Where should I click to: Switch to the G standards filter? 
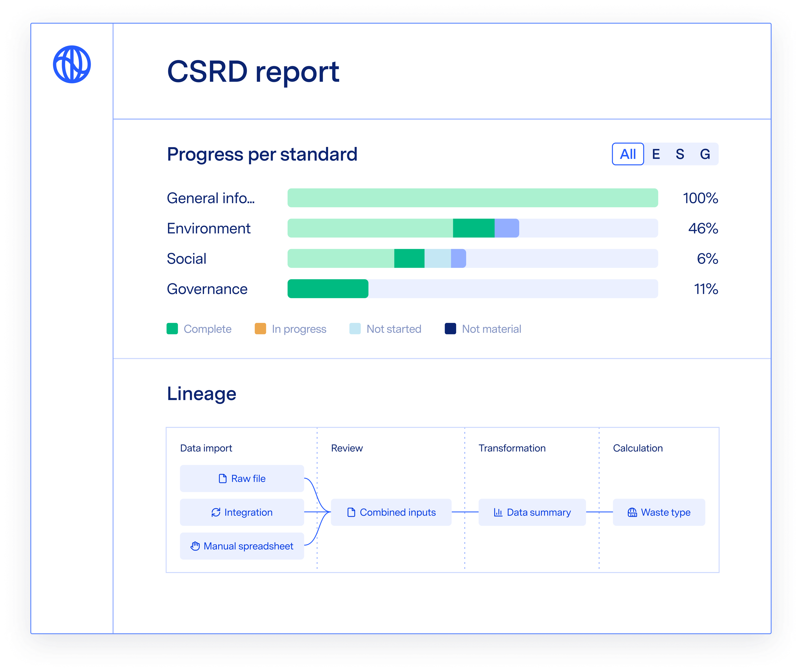pos(705,154)
